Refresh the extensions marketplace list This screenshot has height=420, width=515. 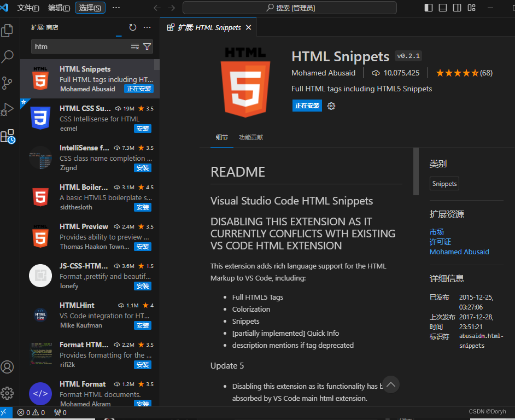[x=133, y=27]
